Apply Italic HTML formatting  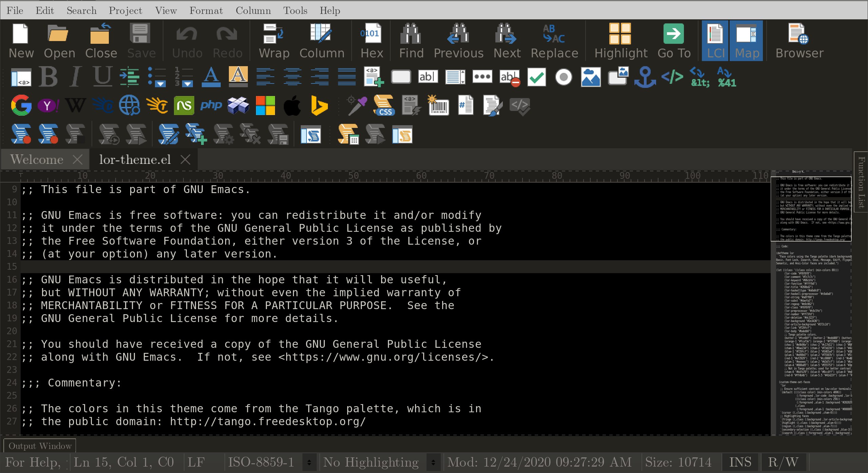(x=75, y=77)
